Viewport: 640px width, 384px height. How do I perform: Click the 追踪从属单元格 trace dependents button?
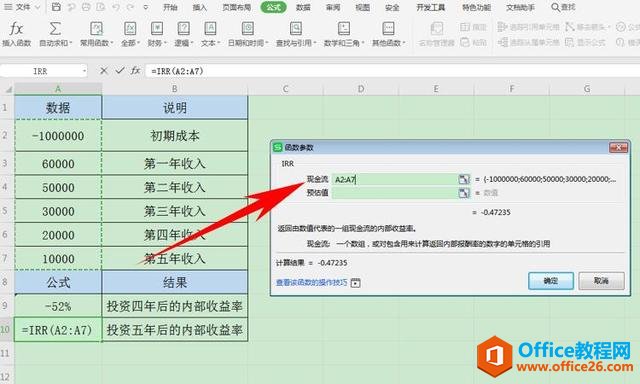pos(529,42)
